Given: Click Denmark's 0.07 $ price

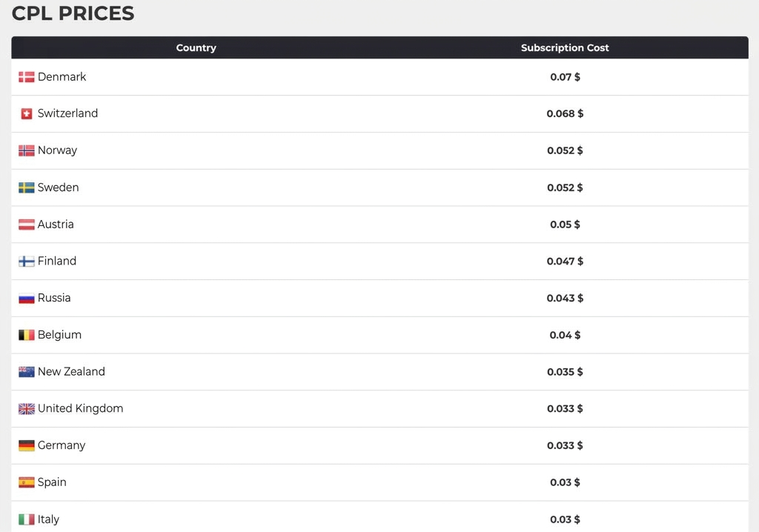Looking at the screenshot, I should point(565,77).
